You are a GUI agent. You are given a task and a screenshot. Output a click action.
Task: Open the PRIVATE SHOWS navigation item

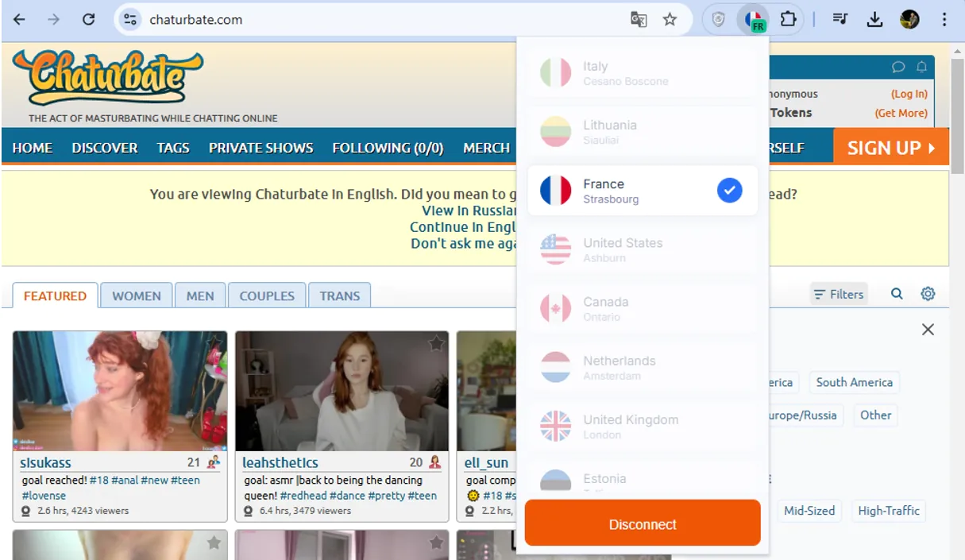tap(261, 148)
